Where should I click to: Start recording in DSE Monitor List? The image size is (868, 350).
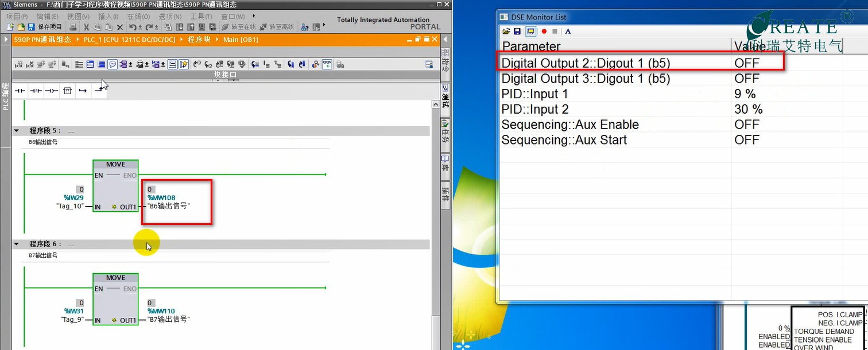pos(544,32)
